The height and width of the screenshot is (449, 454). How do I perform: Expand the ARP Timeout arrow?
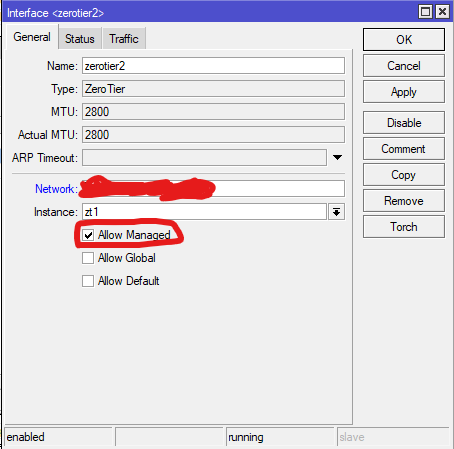(x=337, y=157)
